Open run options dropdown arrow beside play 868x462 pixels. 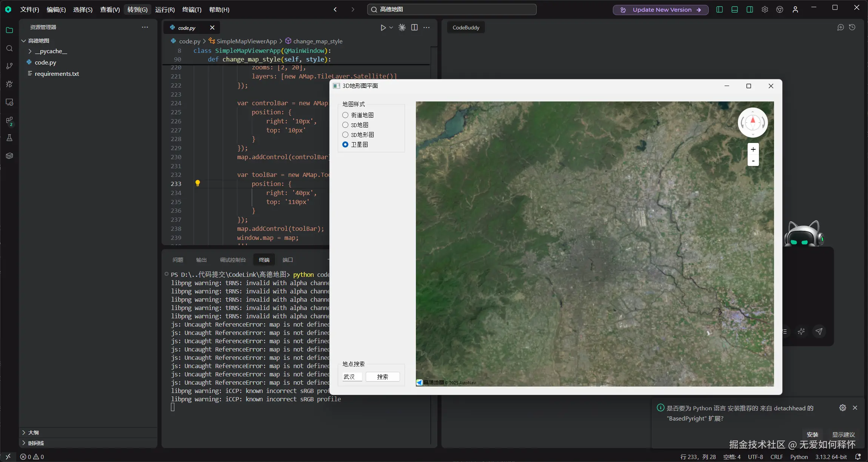[x=391, y=28]
